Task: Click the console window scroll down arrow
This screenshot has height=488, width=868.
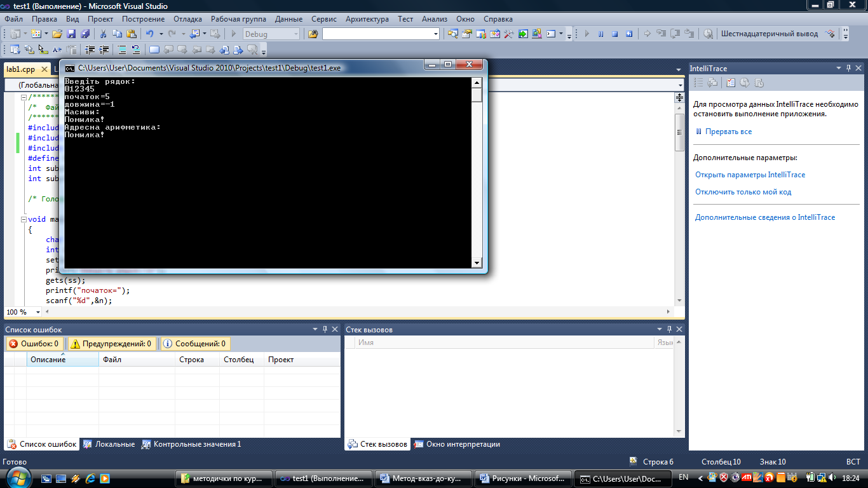Action: [477, 263]
